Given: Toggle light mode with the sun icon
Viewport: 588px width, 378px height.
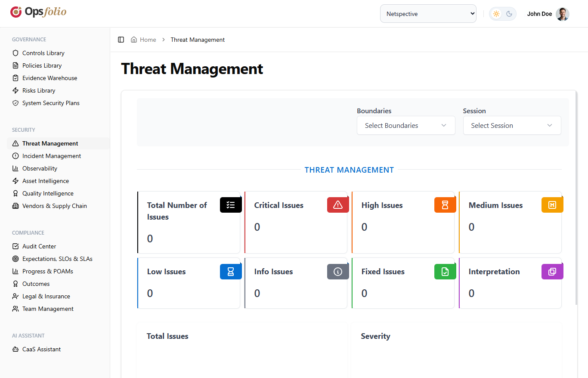Looking at the screenshot, I should click(496, 13).
